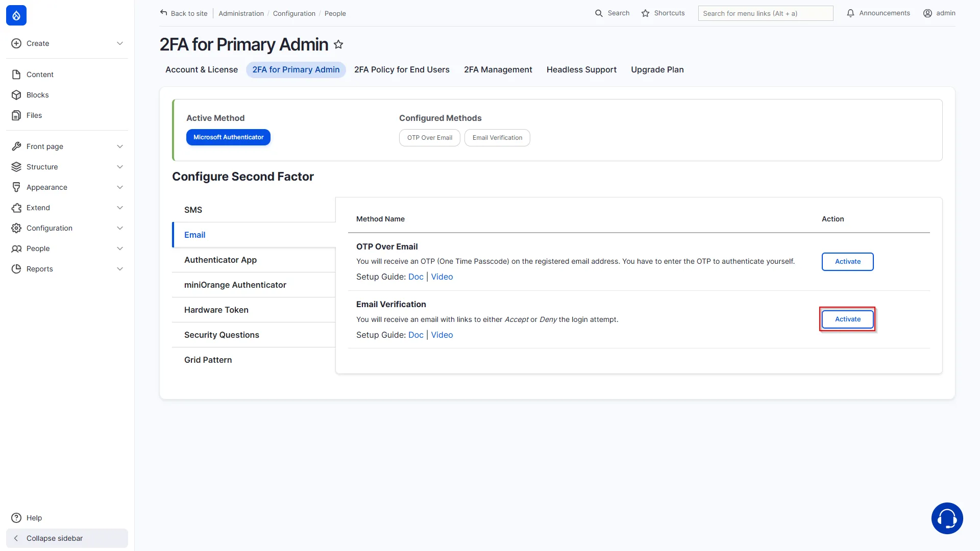This screenshot has width=980, height=551.
Task: Expand the Appearance menu chevron
Action: coord(120,187)
